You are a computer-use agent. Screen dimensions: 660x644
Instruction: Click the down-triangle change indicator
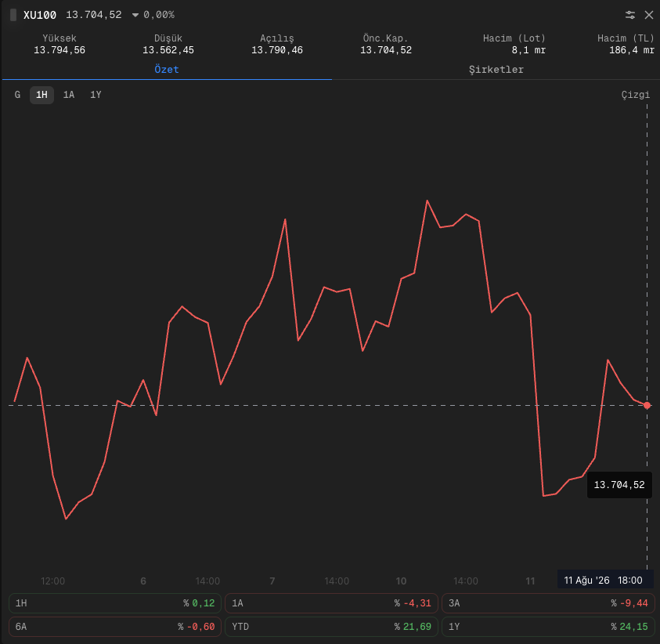[135, 15]
